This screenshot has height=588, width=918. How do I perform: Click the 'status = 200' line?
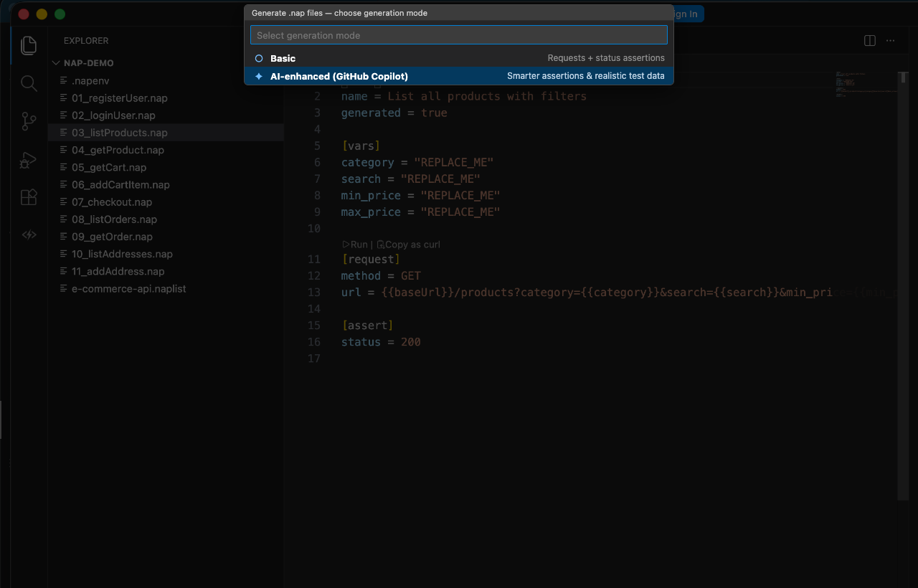point(381,341)
